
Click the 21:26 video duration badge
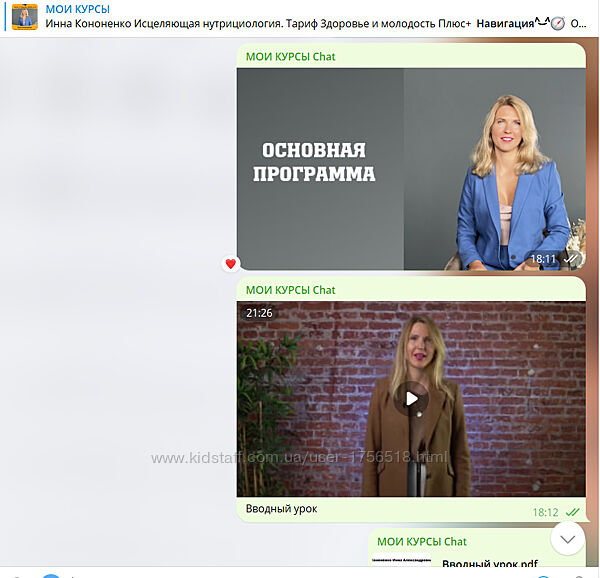(260, 313)
